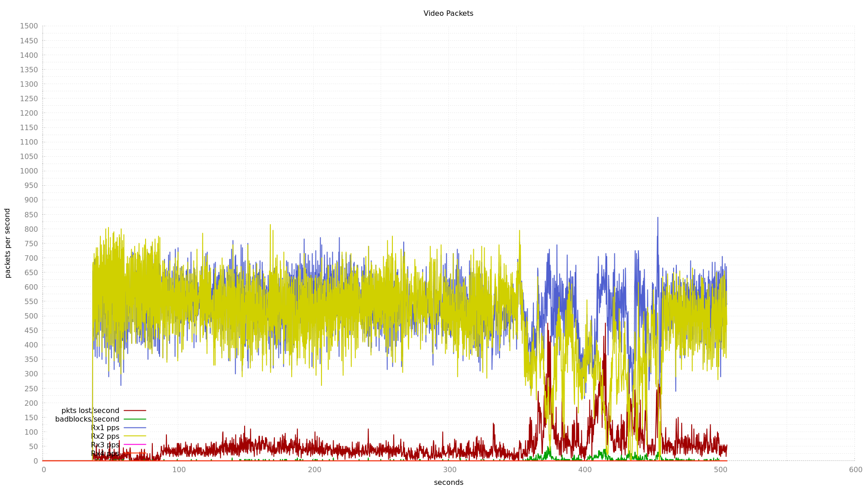Click the magenta Rx3 legend line
Viewport: 868px width, 488px height.
135,445
